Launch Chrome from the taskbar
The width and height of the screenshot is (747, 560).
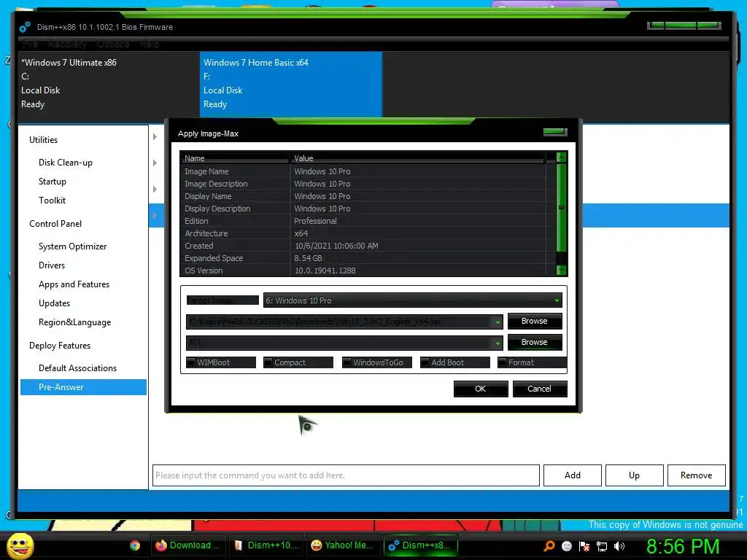pyautogui.click(x=135, y=545)
